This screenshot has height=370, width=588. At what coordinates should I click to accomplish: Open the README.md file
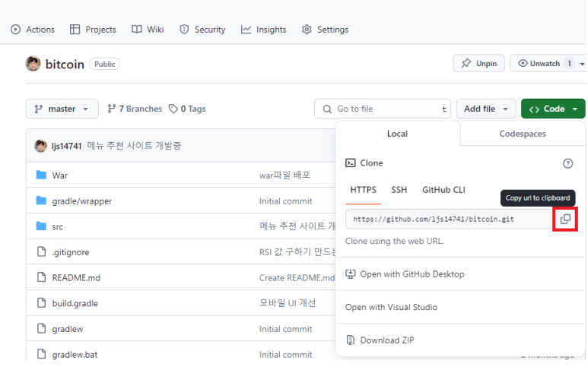pyautogui.click(x=76, y=278)
